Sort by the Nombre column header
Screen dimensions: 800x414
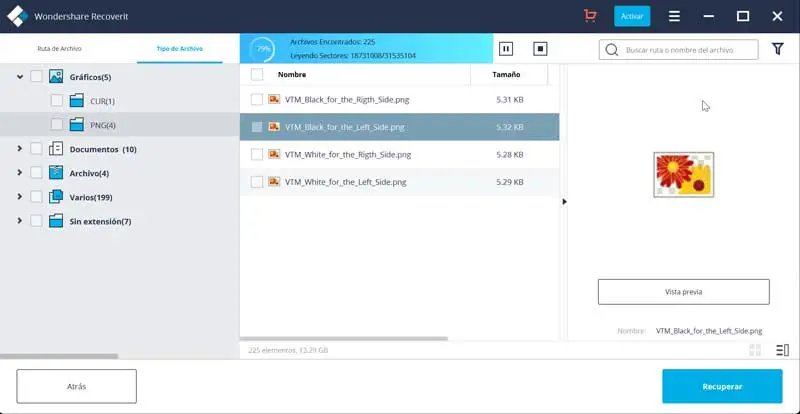292,75
